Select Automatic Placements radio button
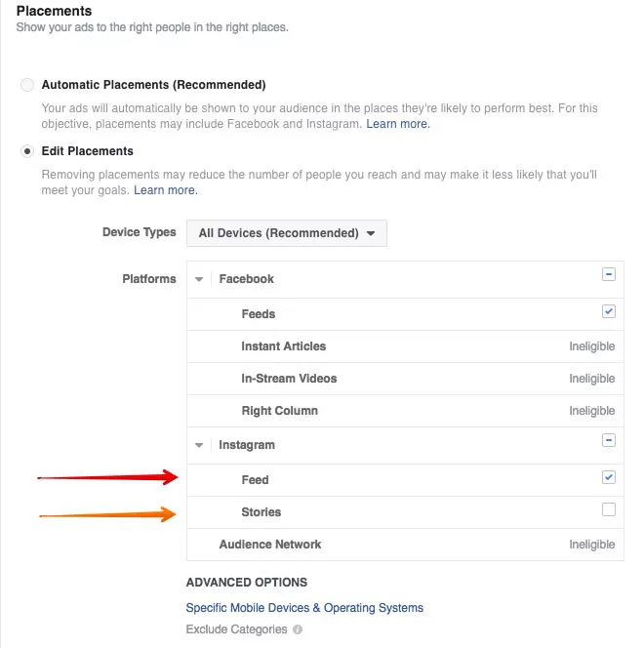Viewport: 644px width, 648px height. click(27, 85)
